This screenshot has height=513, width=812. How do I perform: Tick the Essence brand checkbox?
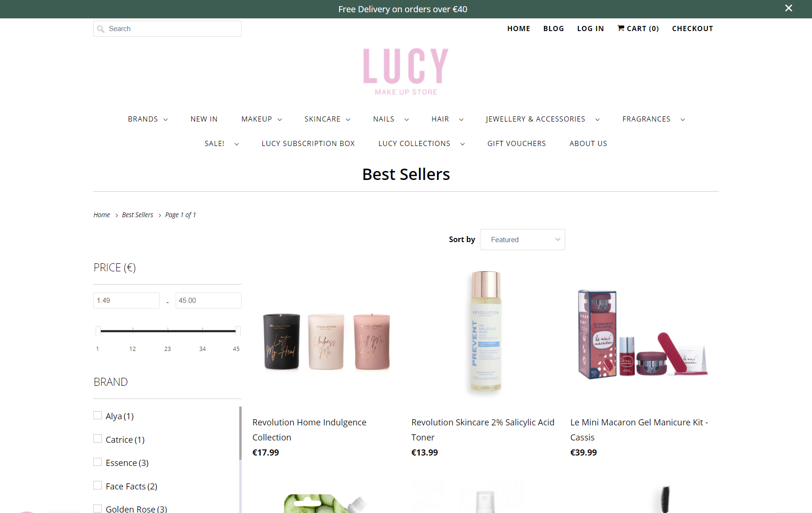coord(97,462)
